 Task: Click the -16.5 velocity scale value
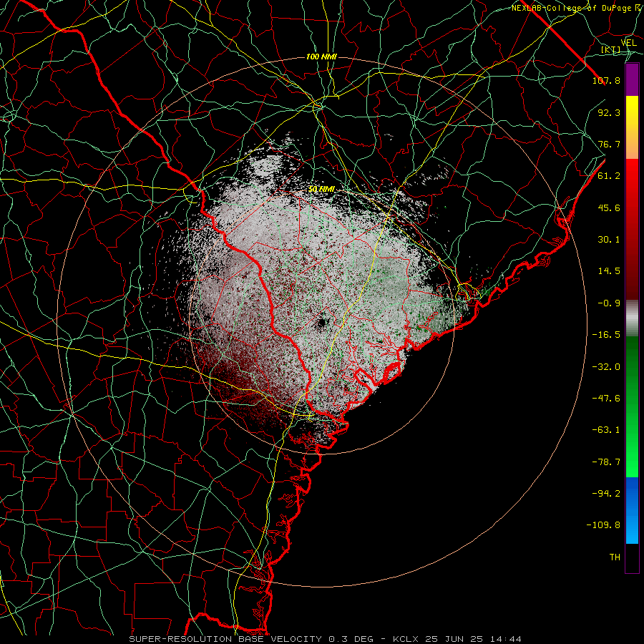pos(606,335)
